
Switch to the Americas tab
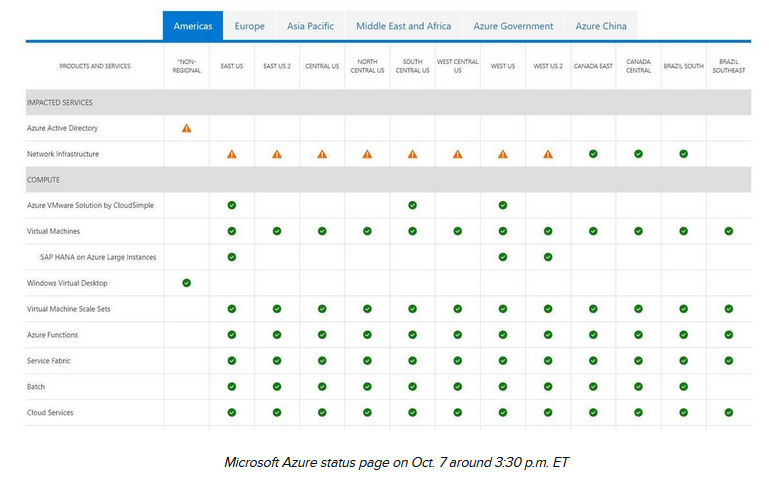coord(193,26)
